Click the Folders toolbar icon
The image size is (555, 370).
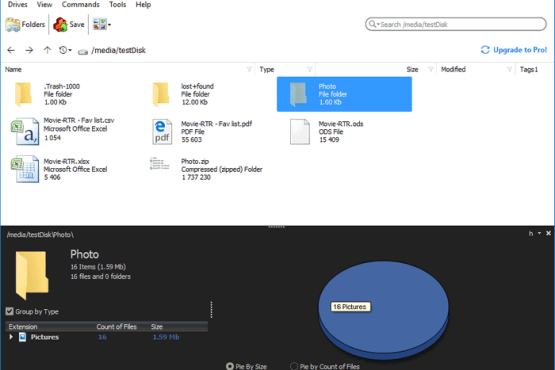(13, 24)
